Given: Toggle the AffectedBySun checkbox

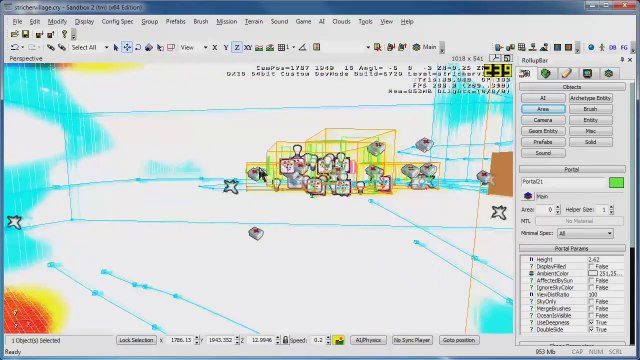Looking at the screenshot, I should [x=591, y=281].
